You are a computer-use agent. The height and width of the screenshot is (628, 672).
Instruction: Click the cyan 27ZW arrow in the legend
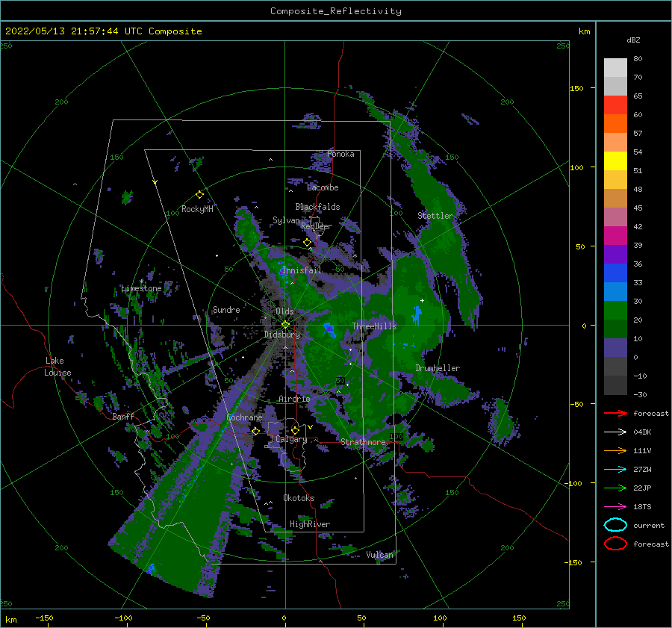(x=615, y=470)
